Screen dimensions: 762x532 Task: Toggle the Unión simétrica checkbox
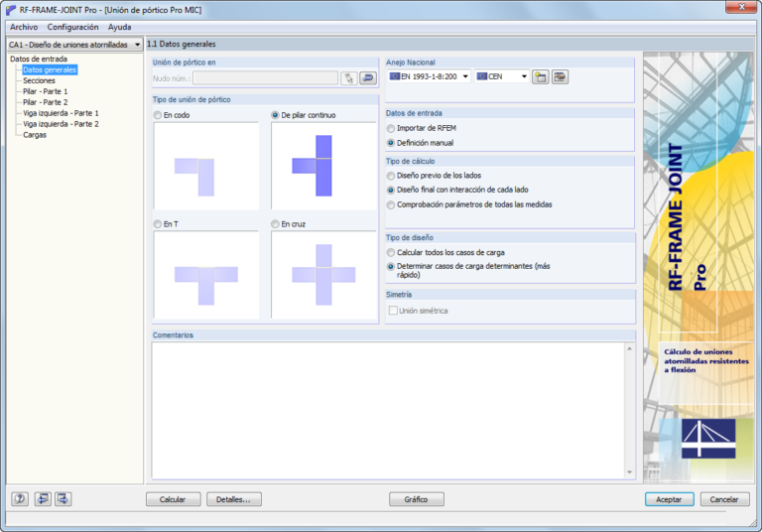[393, 311]
